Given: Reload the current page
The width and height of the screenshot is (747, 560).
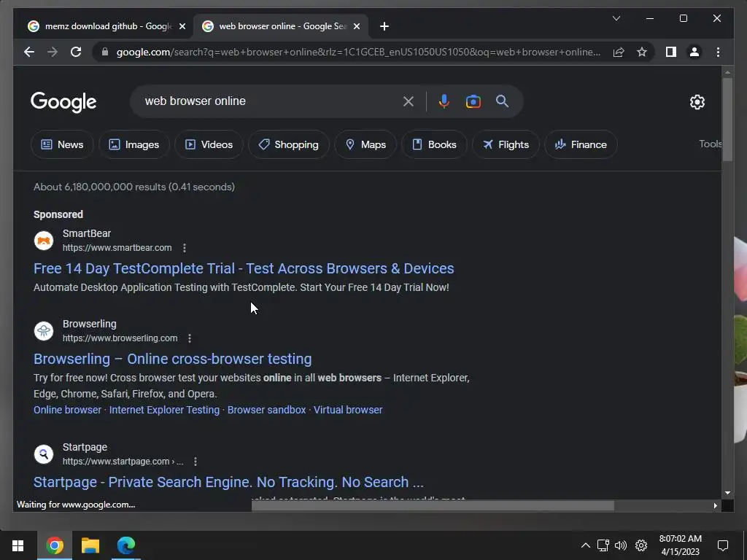Looking at the screenshot, I should click(x=76, y=52).
